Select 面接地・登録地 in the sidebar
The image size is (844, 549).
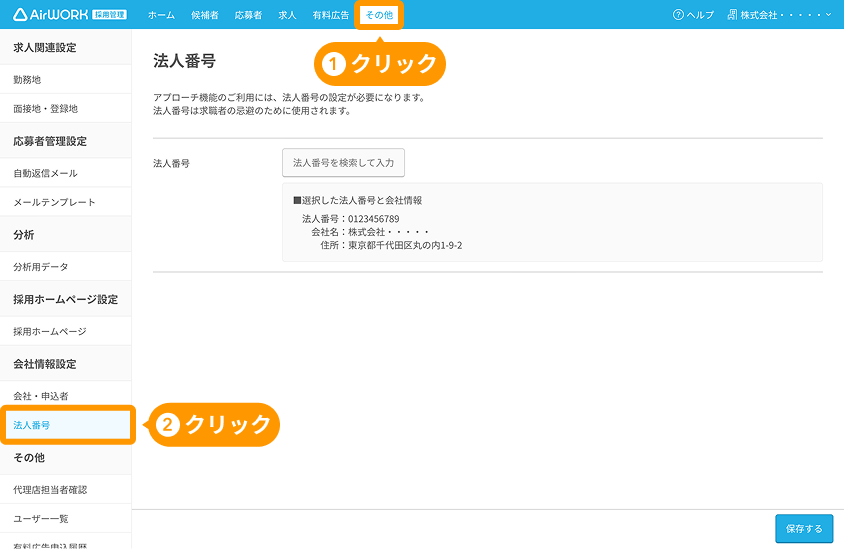click(66, 109)
